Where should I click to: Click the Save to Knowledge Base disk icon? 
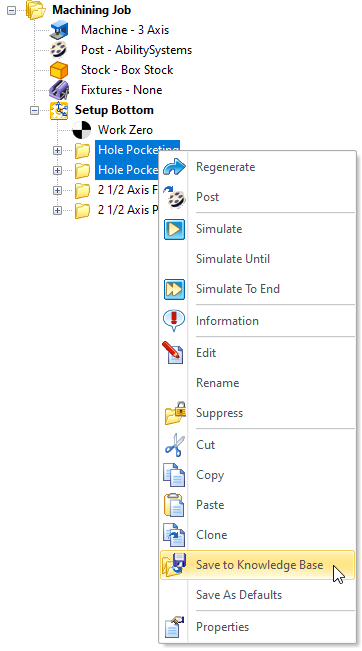[174, 565]
